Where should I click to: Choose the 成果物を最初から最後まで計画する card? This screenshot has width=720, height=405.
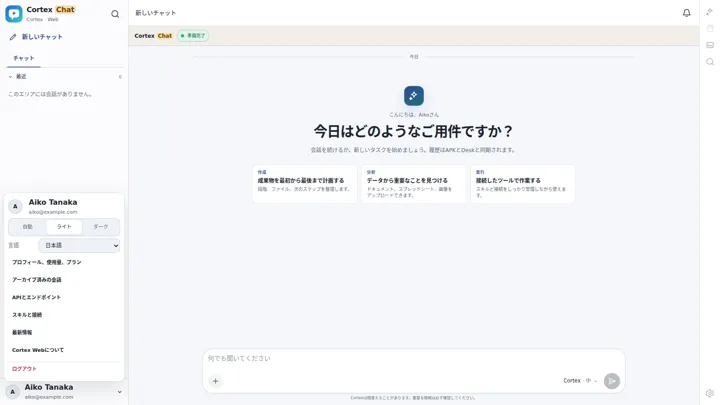[x=305, y=184]
